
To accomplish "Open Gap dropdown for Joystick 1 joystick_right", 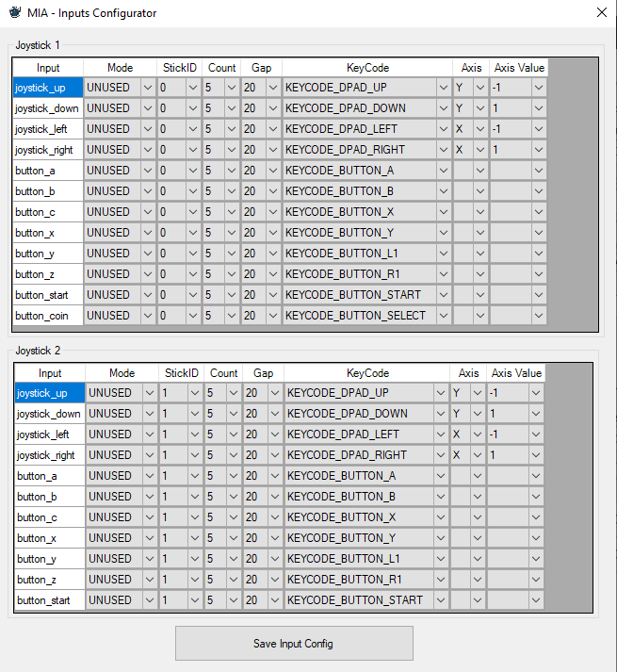I will [x=273, y=150].
